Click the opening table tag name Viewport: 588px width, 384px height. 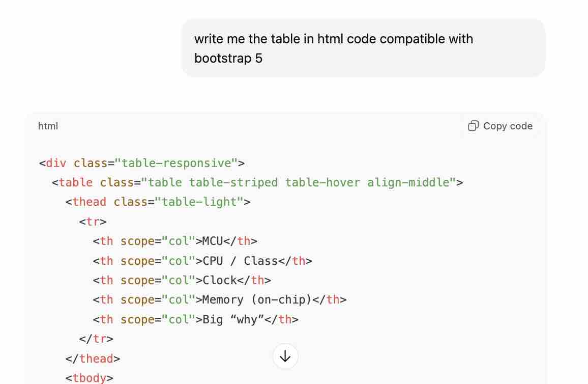pyautogui.click(x=75, y=183)
